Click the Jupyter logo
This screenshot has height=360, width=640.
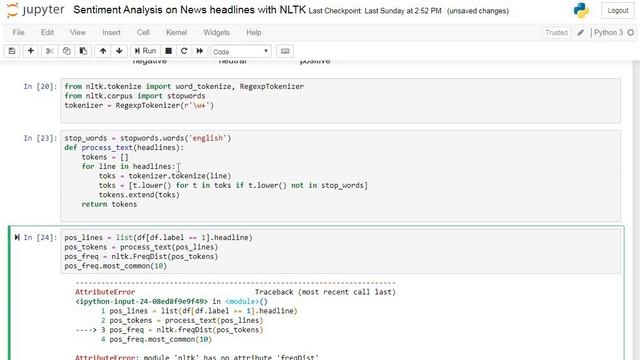(36, 10)
